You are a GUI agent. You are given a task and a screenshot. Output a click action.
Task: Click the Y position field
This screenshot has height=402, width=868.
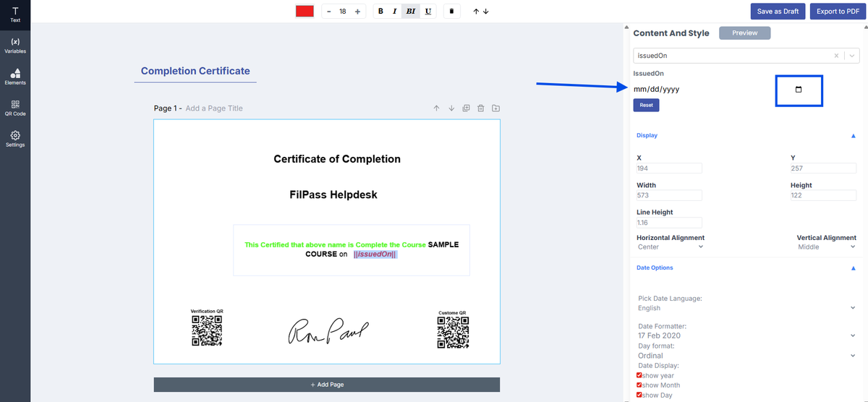pyautogui.click(x=823, y=168)
